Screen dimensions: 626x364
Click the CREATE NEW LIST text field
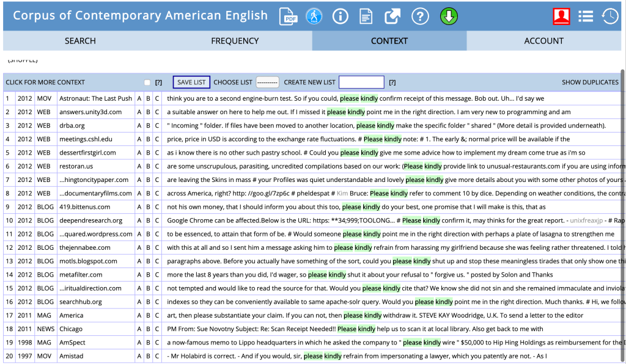click(361, 82)
